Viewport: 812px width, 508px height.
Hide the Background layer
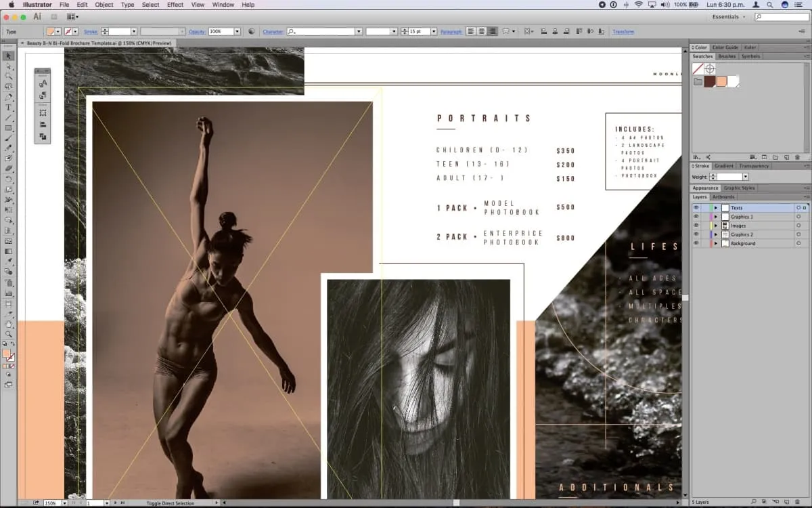pyautogui.click(x=696, y=243)
